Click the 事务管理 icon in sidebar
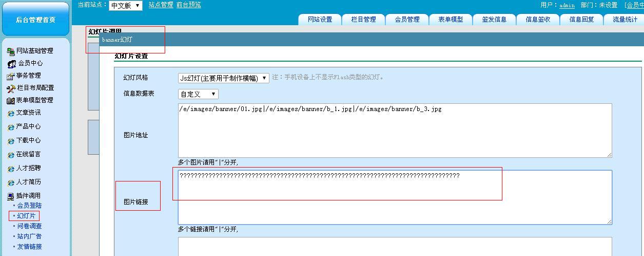644x256 pixels. 10,76
